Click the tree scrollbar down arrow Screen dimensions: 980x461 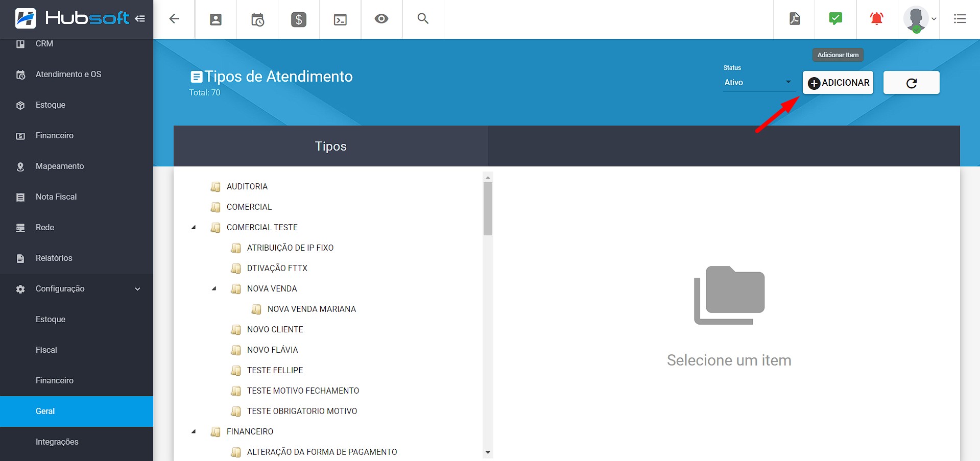point(488,452)
